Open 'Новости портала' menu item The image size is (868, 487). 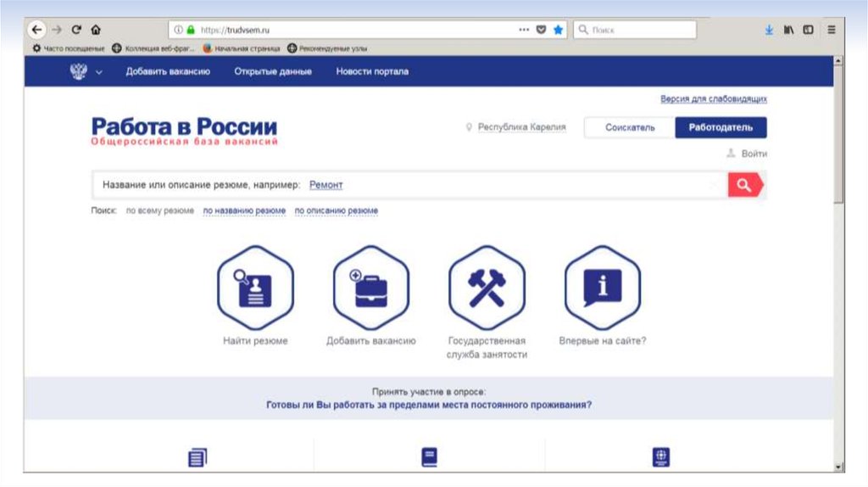click(x=372, y=71)
